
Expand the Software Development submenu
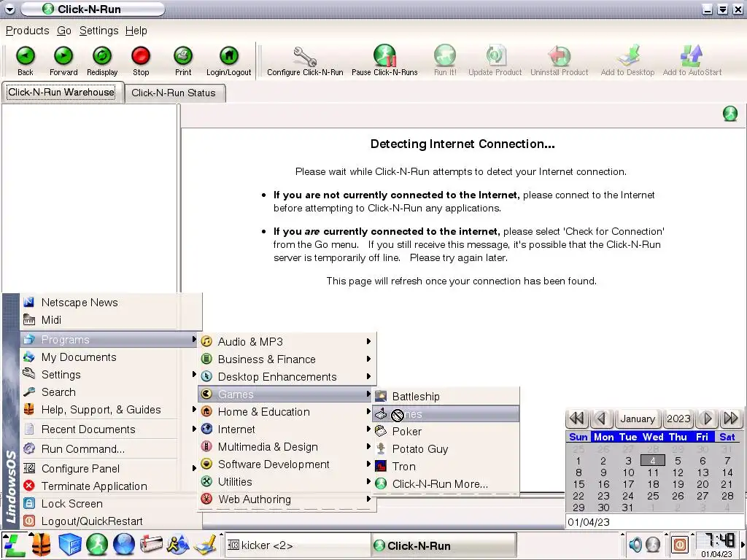(x=287, y=464)
